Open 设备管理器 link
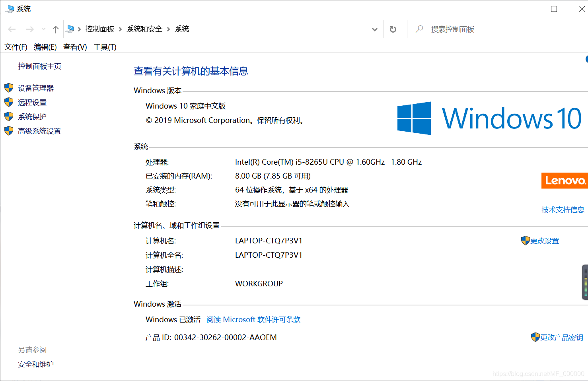This screenshot has width=588, height=381. tap(36, 88)
